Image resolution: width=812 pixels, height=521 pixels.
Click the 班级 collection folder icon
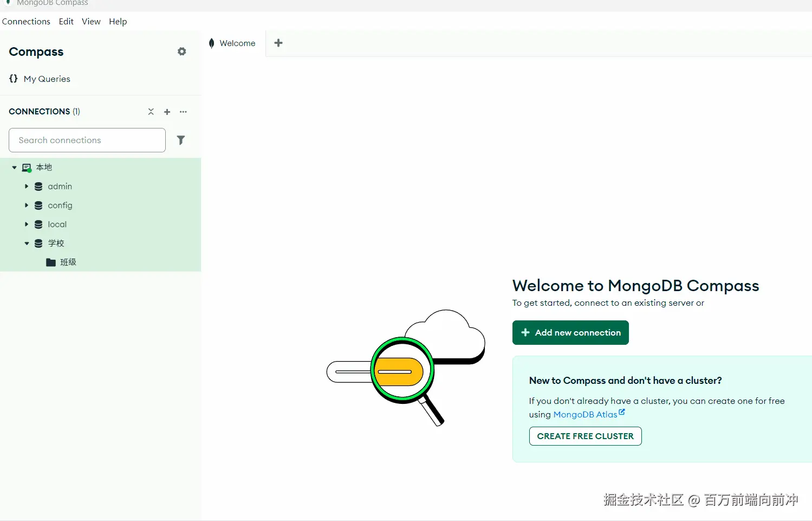tap(51, 262)
